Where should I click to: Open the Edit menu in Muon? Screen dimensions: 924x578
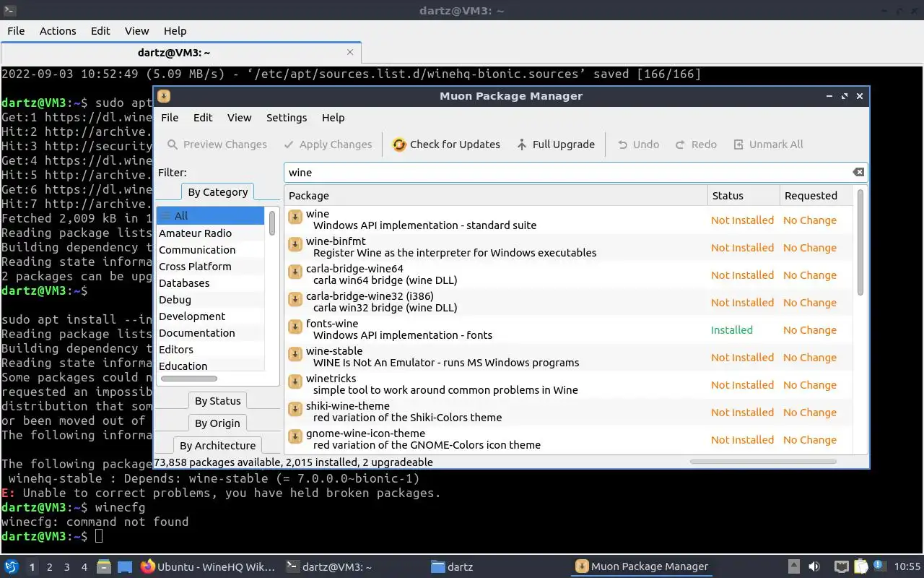click(x=203, y=118)
